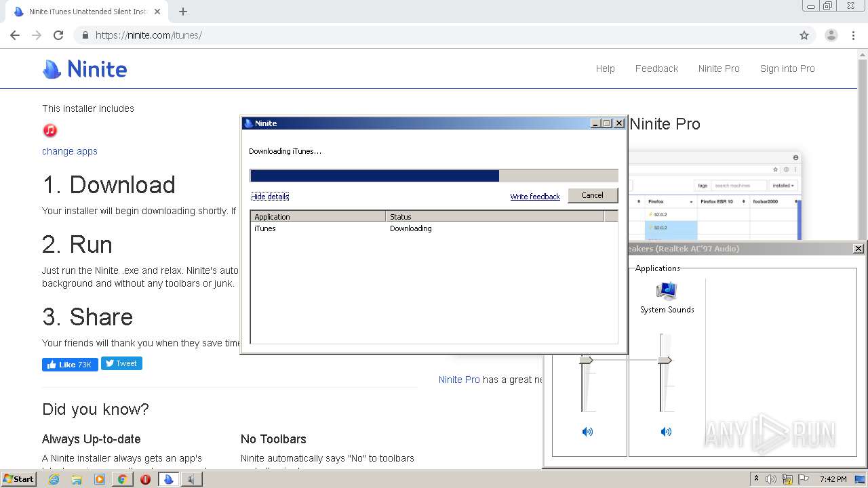
Task: View site info via the padlock icon
Action: pyautogui.click(x=85, y=35)
